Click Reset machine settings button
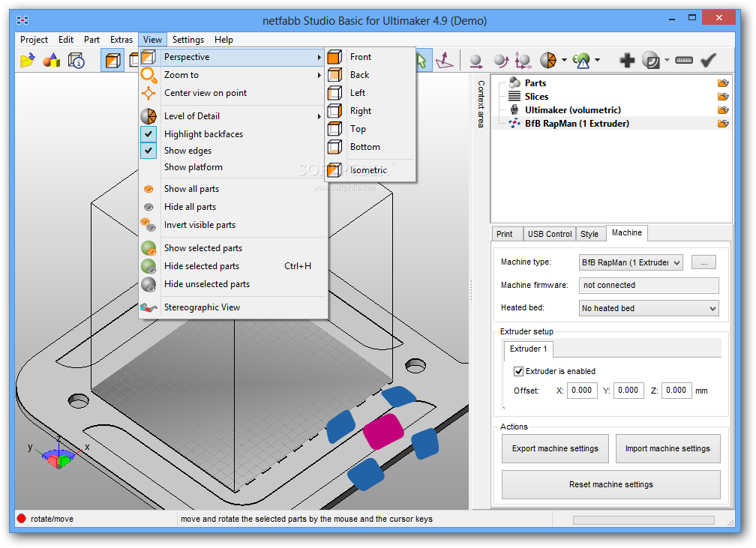This screenshot has width=756, height=548. pyautogui.click(x=611, y=484)
